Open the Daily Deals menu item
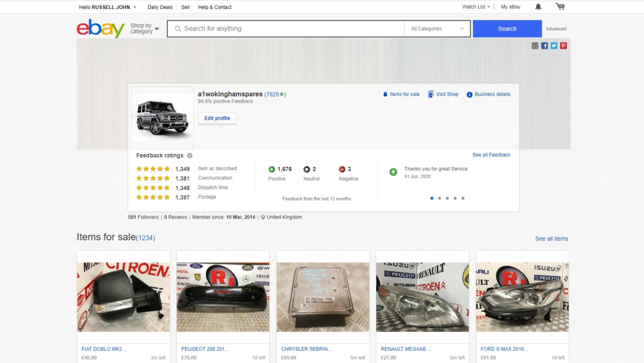The image size is (644, 363). (159, 7)
